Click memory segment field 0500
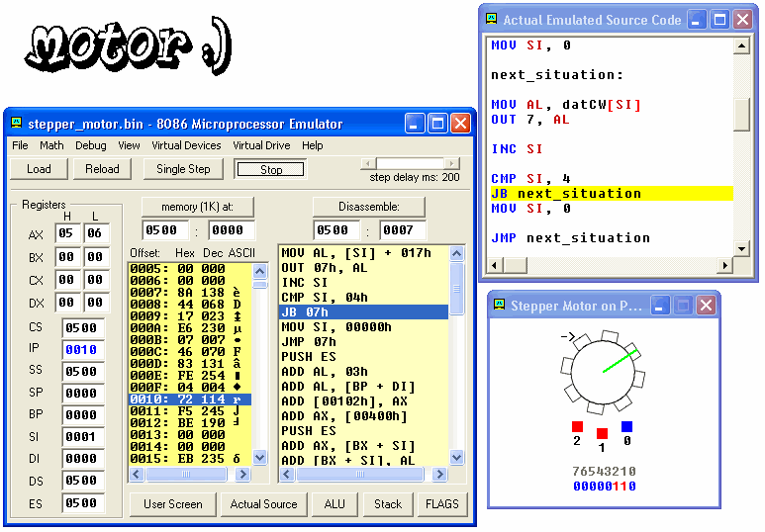Viewport: 765px width, 532px height. click(165, 230)
